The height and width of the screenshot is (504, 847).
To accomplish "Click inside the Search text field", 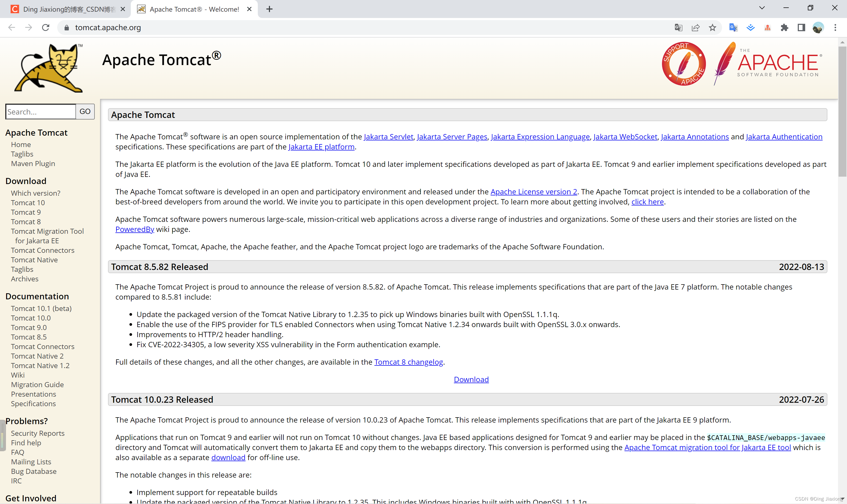I will (40, 112).
